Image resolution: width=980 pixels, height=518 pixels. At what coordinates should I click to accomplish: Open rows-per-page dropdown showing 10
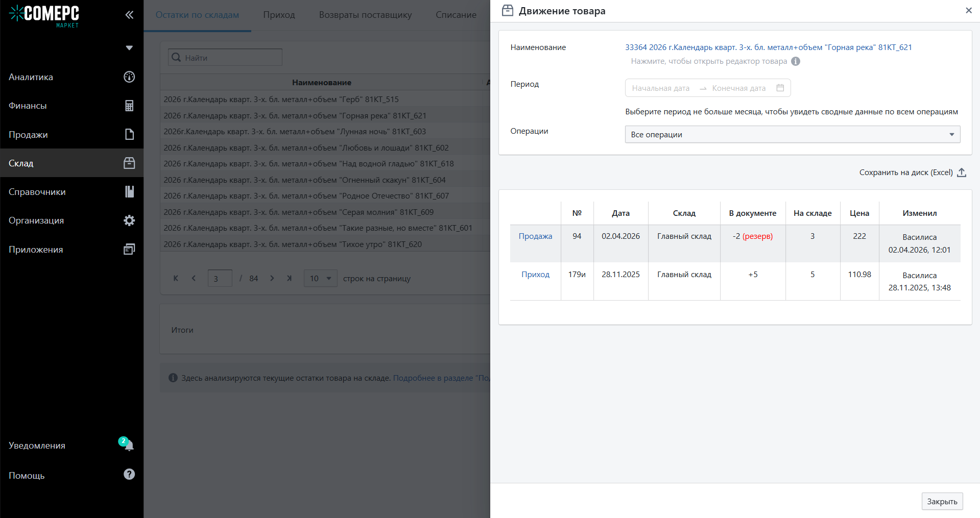pyautogui.click(x=320, y=279)
